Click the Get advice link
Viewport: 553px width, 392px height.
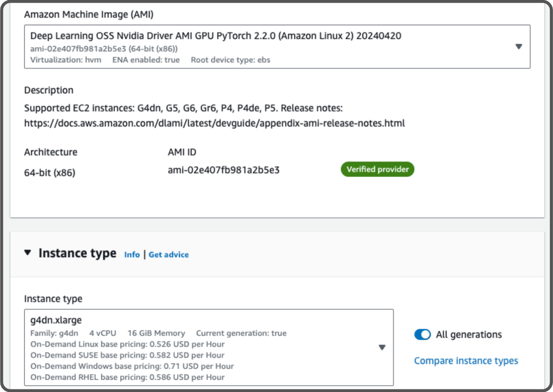coord(168,255)
